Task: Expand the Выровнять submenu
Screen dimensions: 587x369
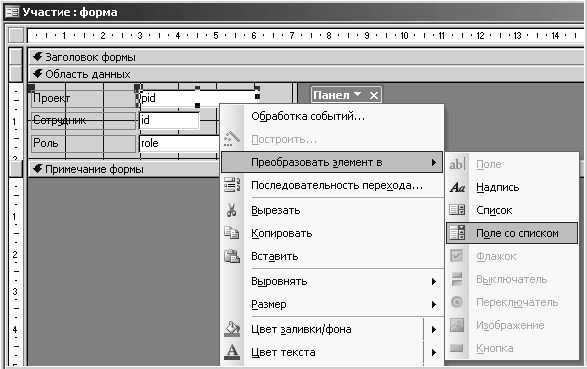Action: [332, 281]
